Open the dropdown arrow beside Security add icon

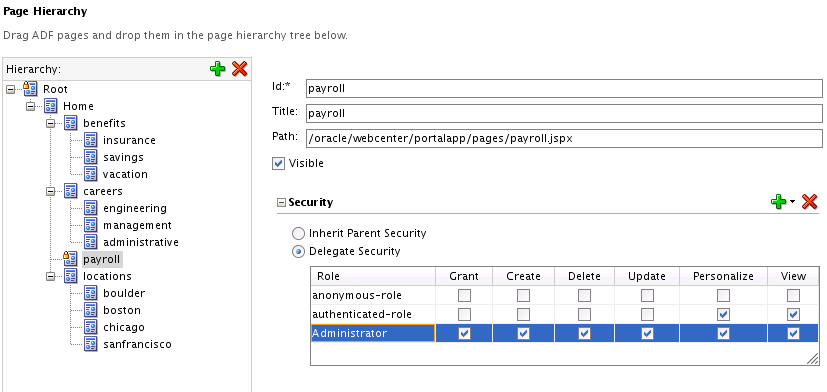pos(792,202)
